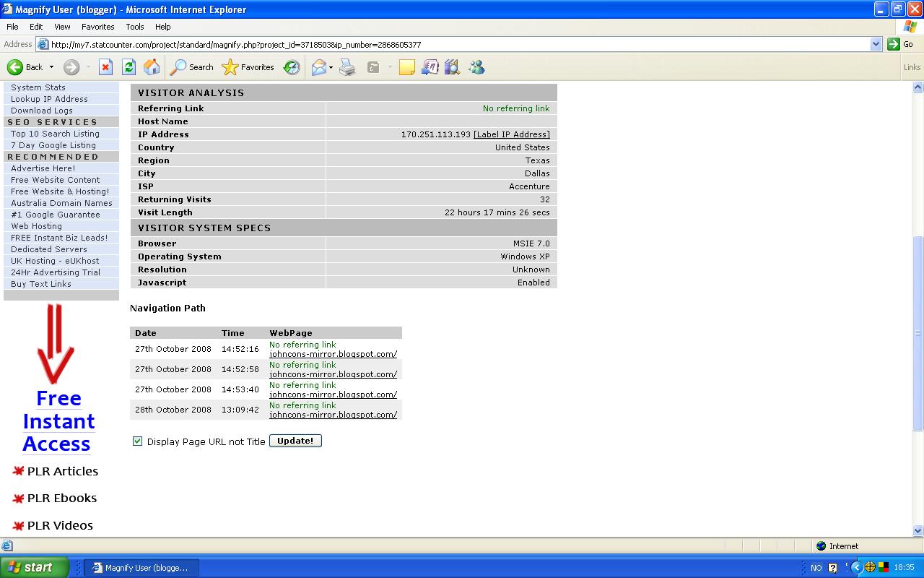
Task: Click the round yellow crosshair tray icon
Action: pos(871,567)
